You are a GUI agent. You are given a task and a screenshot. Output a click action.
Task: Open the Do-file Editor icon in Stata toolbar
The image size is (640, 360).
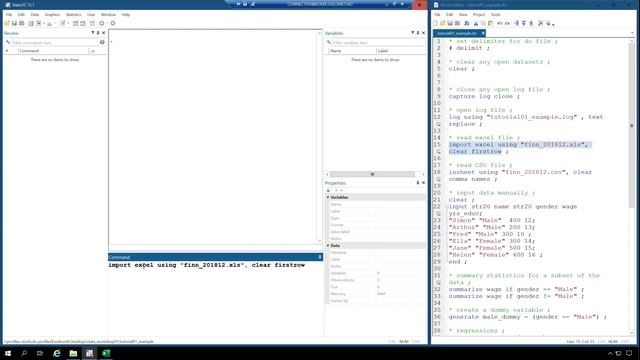pos(63,23)
